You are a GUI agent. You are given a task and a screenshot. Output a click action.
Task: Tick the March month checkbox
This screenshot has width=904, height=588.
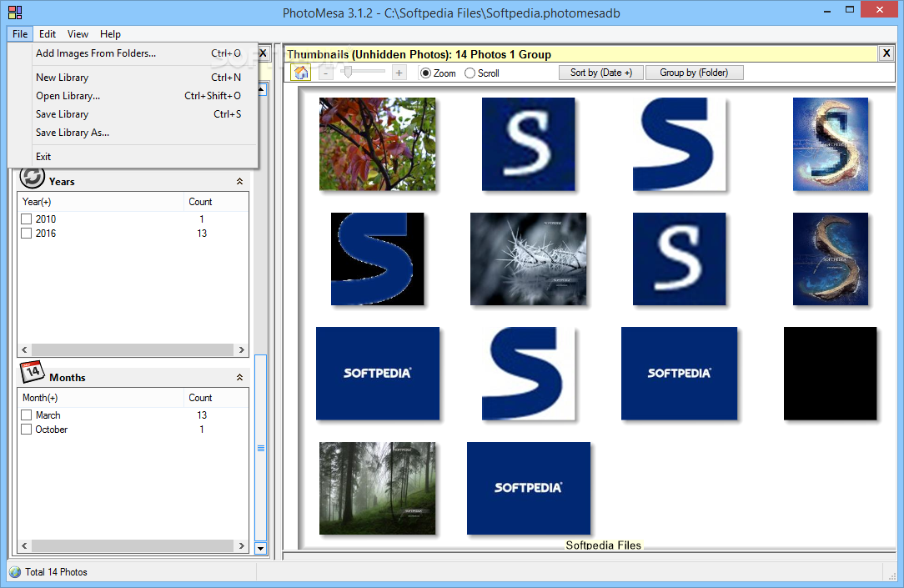pos(26,415)
